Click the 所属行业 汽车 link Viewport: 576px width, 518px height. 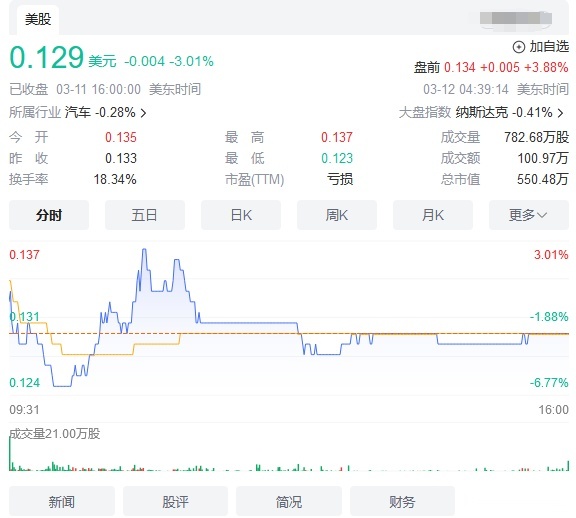click(78, 112)
